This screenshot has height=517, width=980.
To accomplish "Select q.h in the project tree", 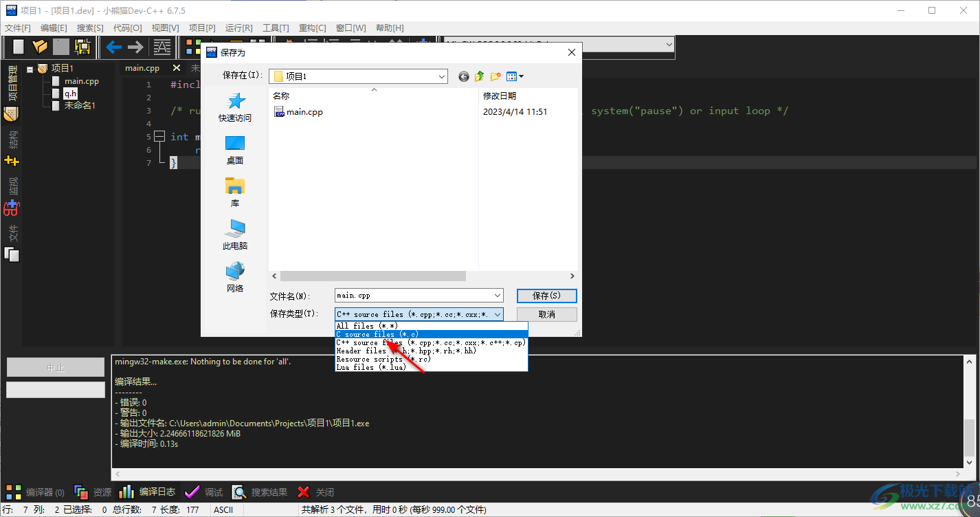I will point(71,93).
